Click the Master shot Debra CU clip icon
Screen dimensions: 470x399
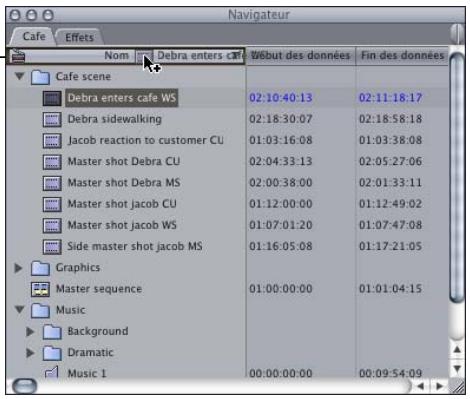tap(52, 162)
